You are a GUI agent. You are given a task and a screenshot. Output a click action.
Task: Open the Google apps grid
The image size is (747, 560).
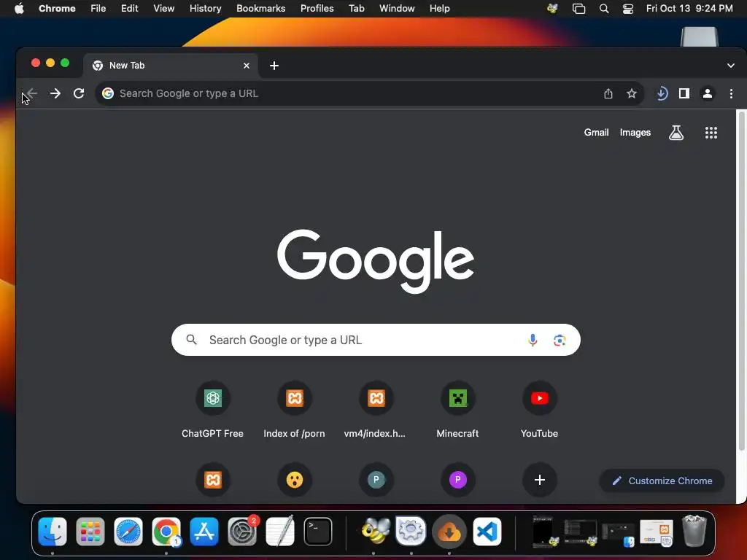pos(711,133)
